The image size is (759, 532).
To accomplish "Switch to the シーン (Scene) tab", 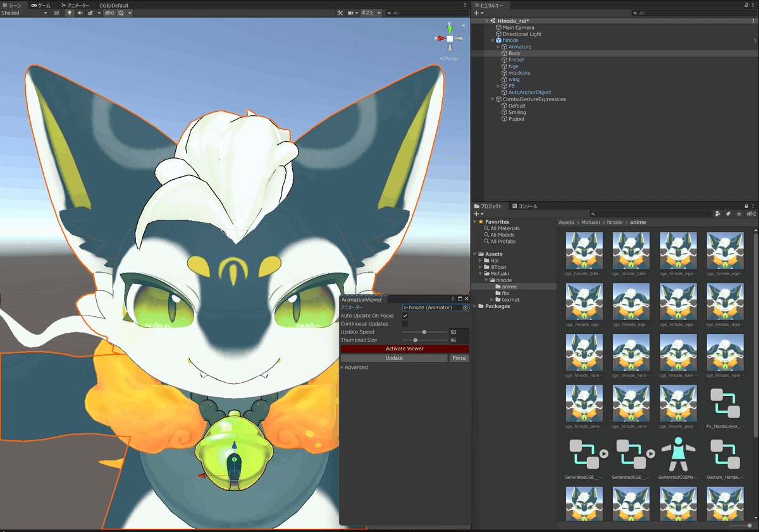I will (x=11, y=5).
